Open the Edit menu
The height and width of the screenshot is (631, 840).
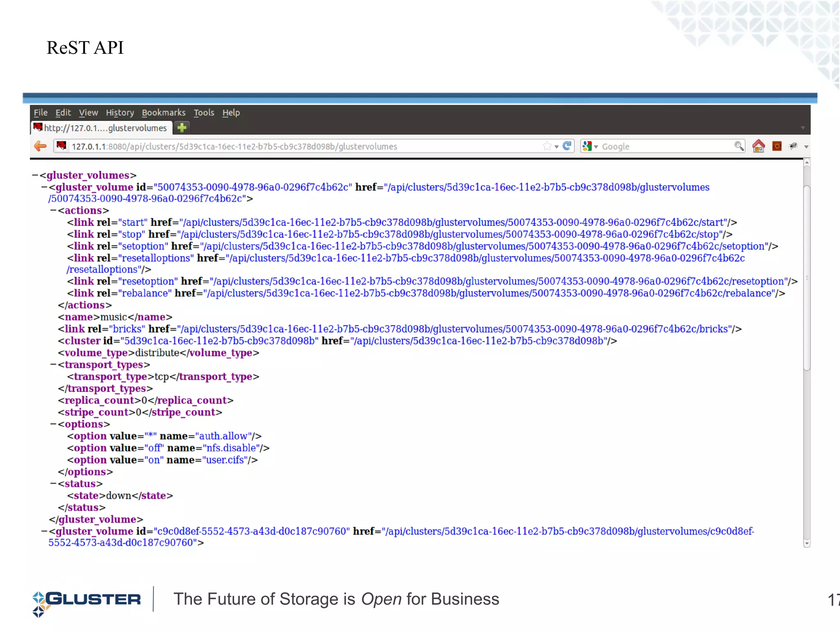click(63, 113)
